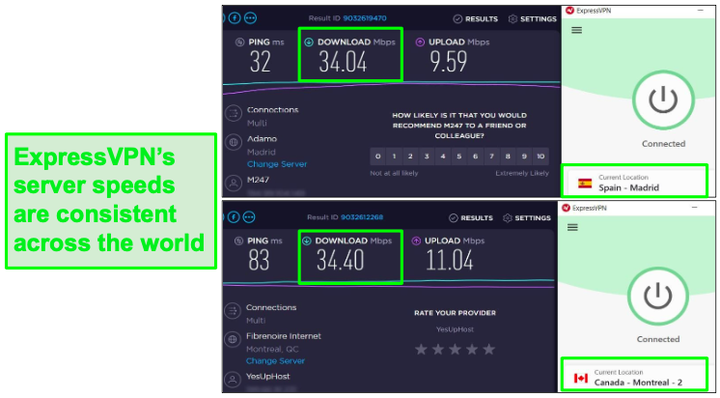Open SETTINGS in the top speedtest window
The width and height of the screenshot is (720, 398).
click(533, 19)
